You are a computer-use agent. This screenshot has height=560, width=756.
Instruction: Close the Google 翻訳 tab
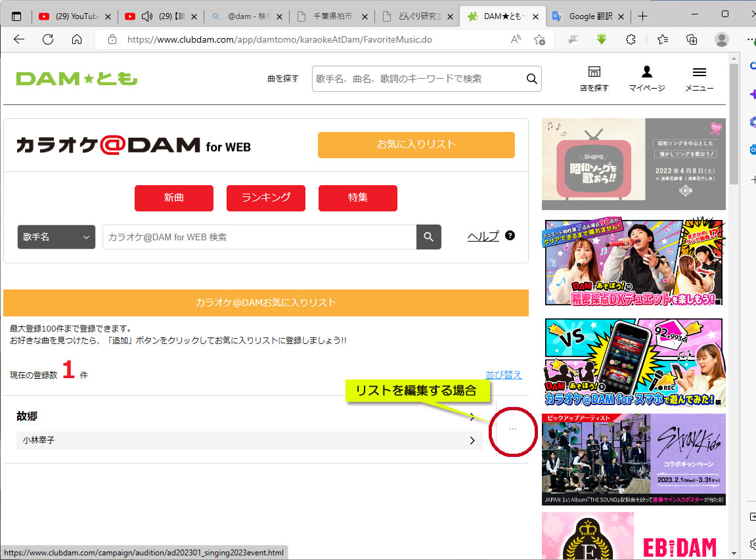(x=621, y=16)
